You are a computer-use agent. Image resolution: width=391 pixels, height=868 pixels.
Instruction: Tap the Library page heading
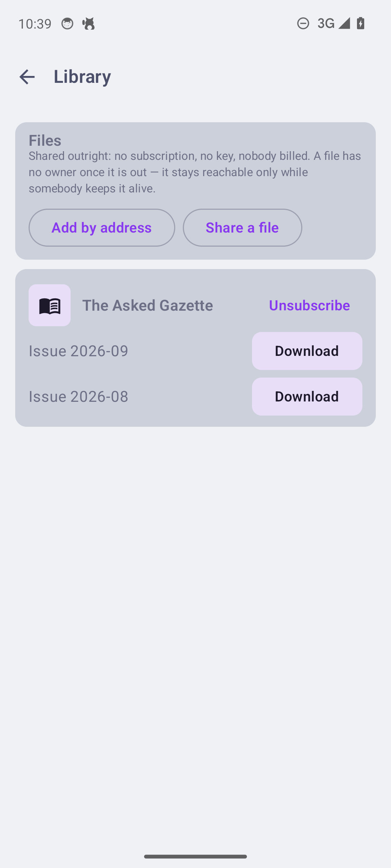tap(83, 76)
